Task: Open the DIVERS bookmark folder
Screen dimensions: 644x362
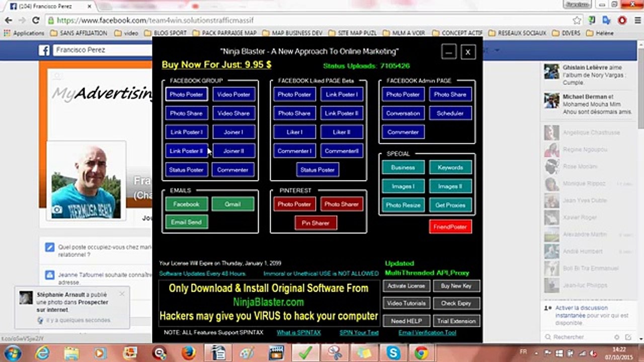Action: (x=566, y=33)
